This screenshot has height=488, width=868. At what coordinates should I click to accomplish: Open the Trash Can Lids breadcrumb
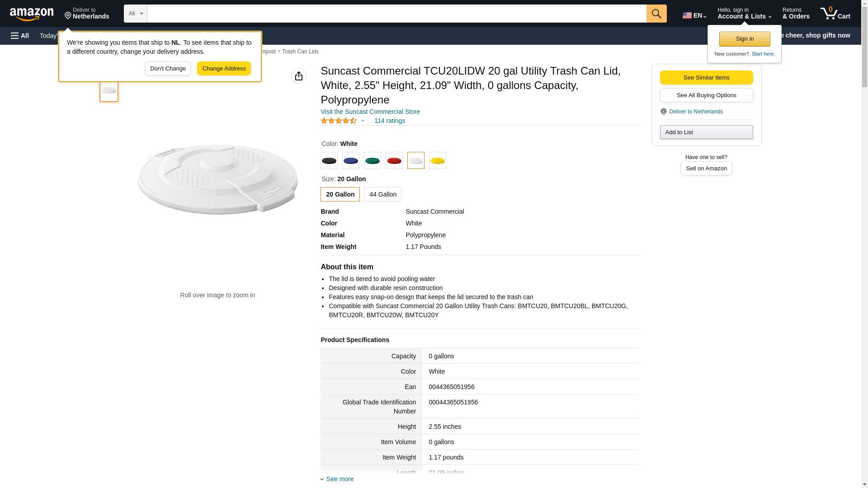[300, 52]
